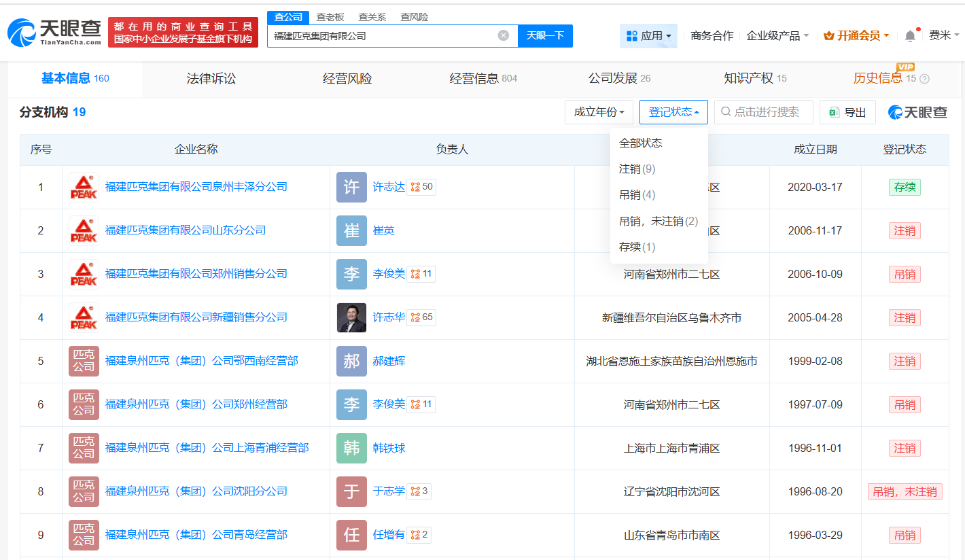Screen dimensions: 965x560
Task: Click 许志华's avatar photo
Action: (351, 317)
